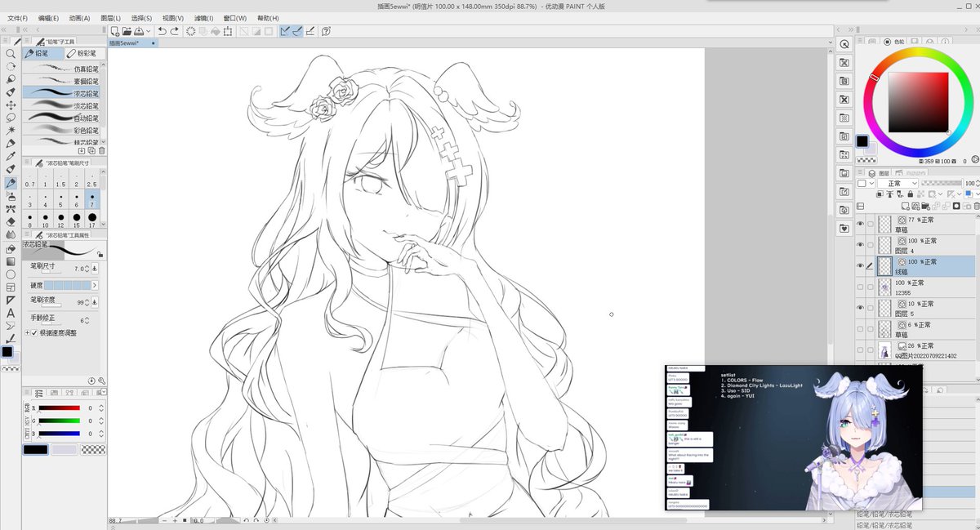Adjust the red R color slider
The width and height of the screenshot is (980, 530).
(60, 408)
